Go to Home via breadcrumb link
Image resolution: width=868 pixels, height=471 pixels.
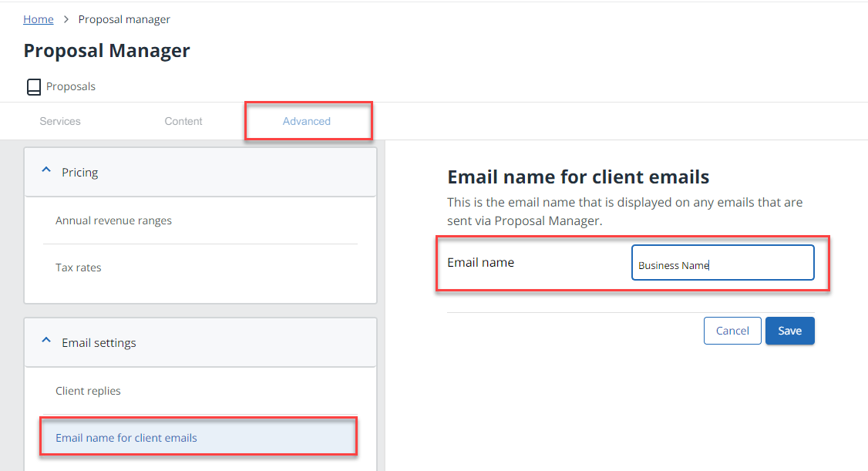click(x=39, y=19)
